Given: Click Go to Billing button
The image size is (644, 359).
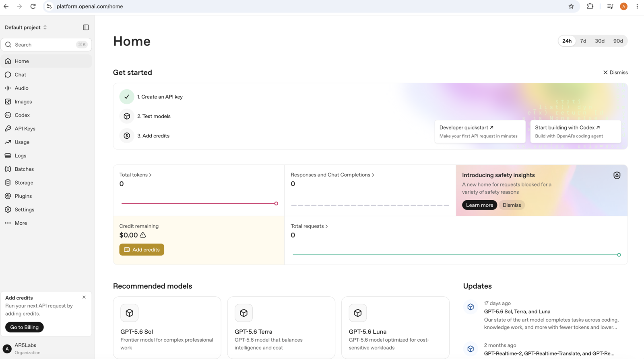Looking at the screenshot, I should 25,327.
